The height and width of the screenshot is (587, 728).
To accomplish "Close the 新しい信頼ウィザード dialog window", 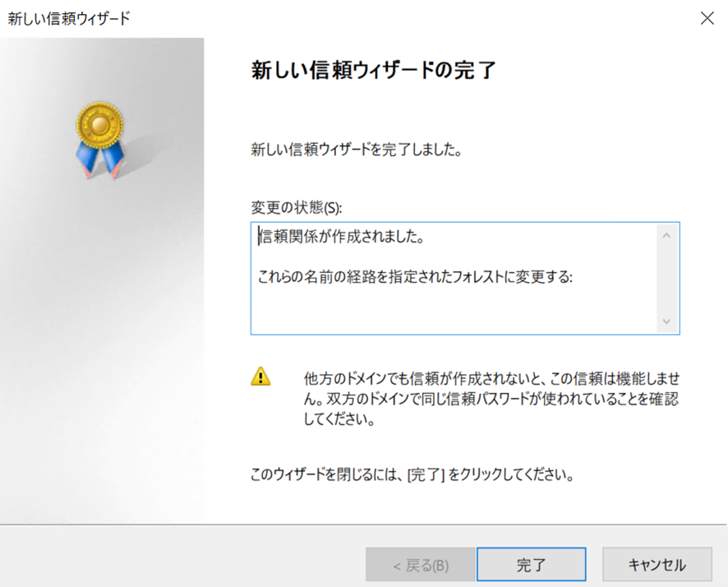I will click(x=707, y=18).
